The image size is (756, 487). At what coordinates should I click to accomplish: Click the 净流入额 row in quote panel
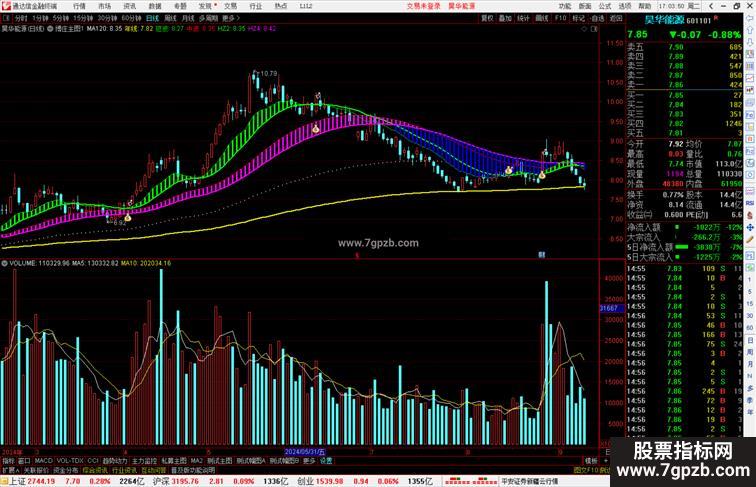tap(684, 227)
